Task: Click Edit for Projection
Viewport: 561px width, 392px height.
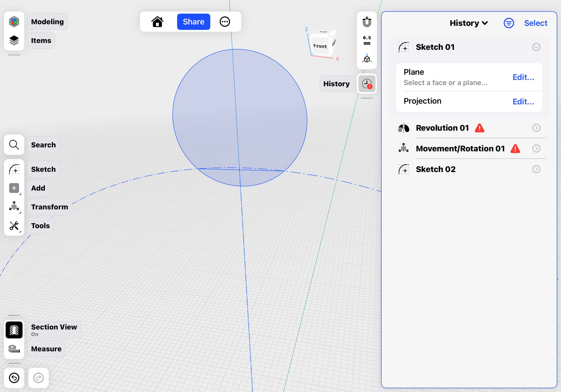Action: tap(523, 101)
